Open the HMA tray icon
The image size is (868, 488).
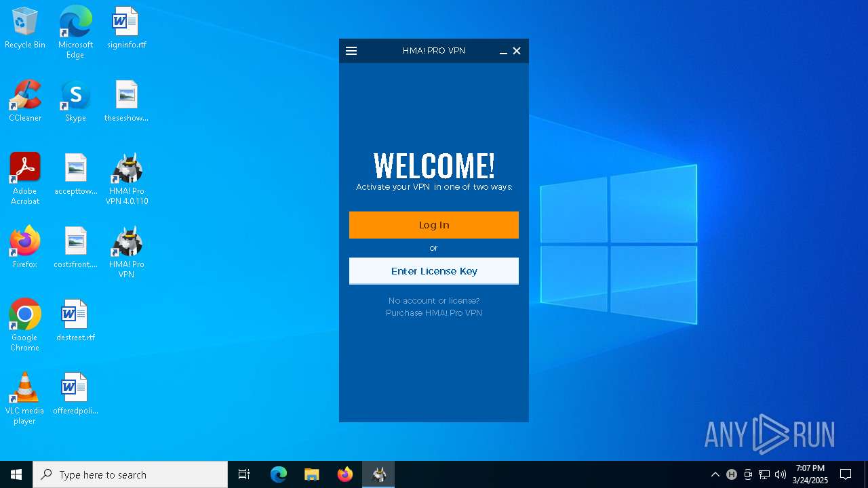(x=731, y=474)
